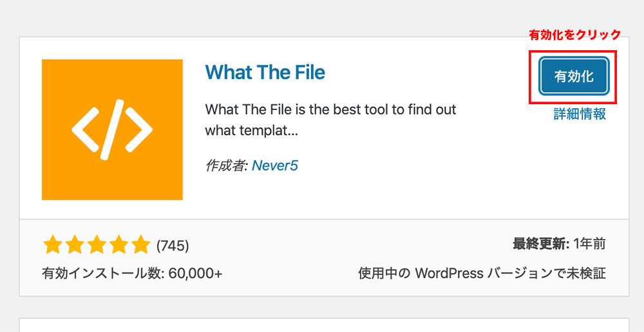Viewport: 644px width, 332px height.
Task: Click the 最終更新 last updated label
Action: coord(539,244)
